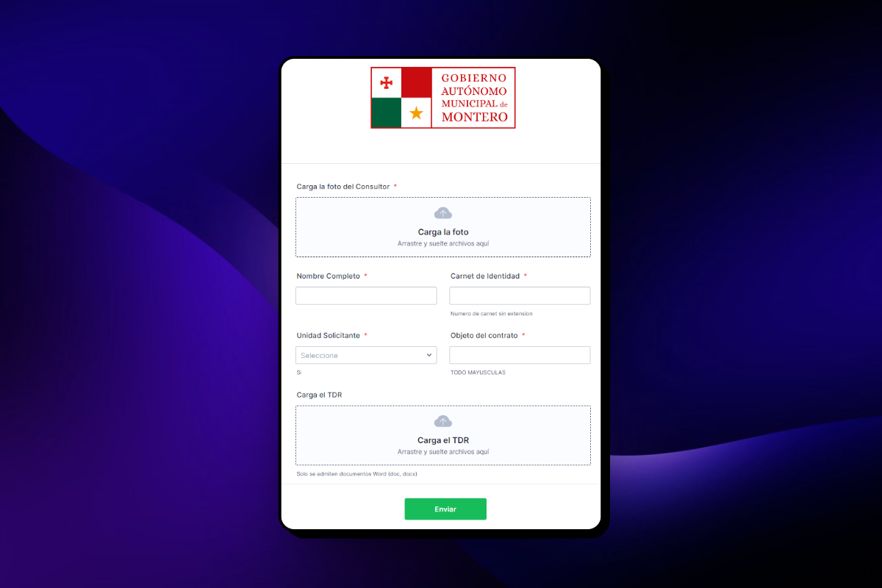Click the red square of the Montero flag
882x588 pixels.
pyautogui.click(x=416, y=82)
